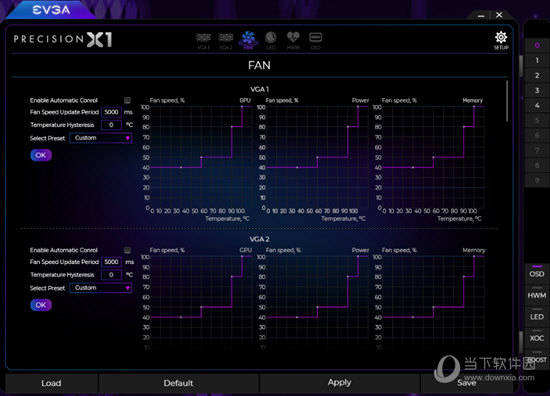Enable Automatic Control checkbox for VGA 2
550x396 pixels.
point(127,250)
